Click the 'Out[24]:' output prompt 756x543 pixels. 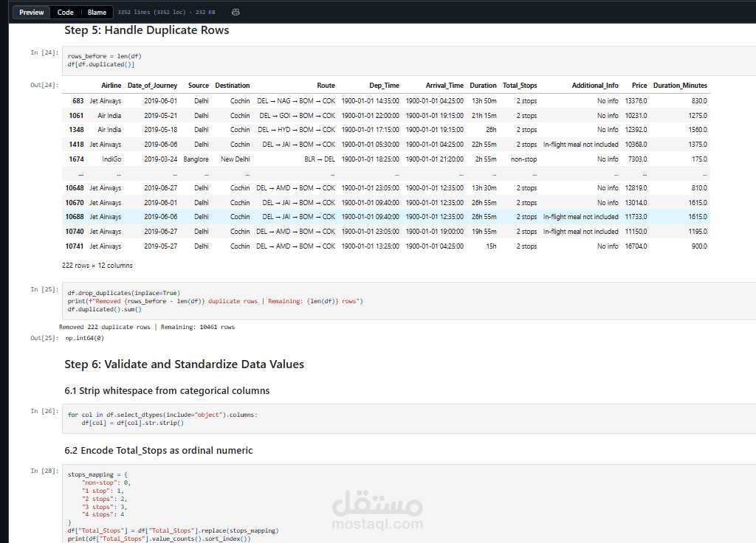pos(44,85)
